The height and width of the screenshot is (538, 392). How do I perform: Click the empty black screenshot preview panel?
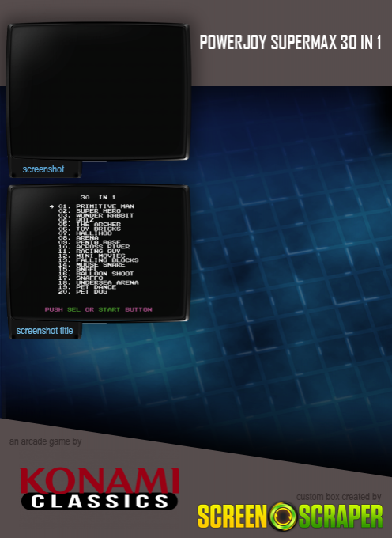98,91
